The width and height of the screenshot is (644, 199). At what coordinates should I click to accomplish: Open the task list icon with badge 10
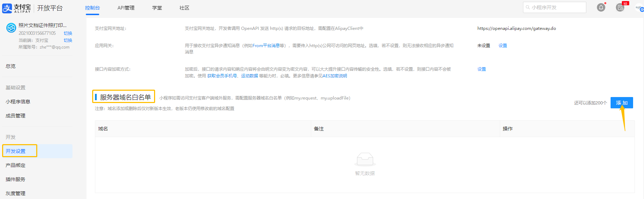(x=620, y=7)
